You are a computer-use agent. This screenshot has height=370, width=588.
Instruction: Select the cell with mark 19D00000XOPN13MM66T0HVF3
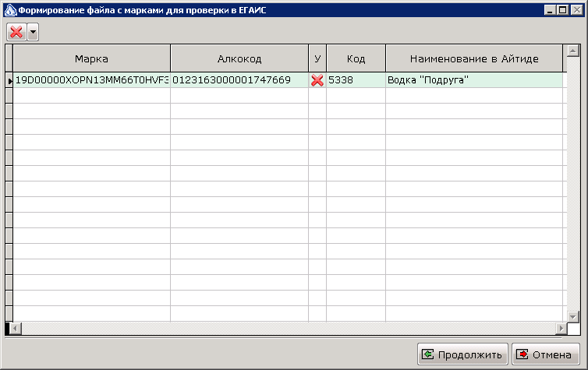click(x=91, y=79)
